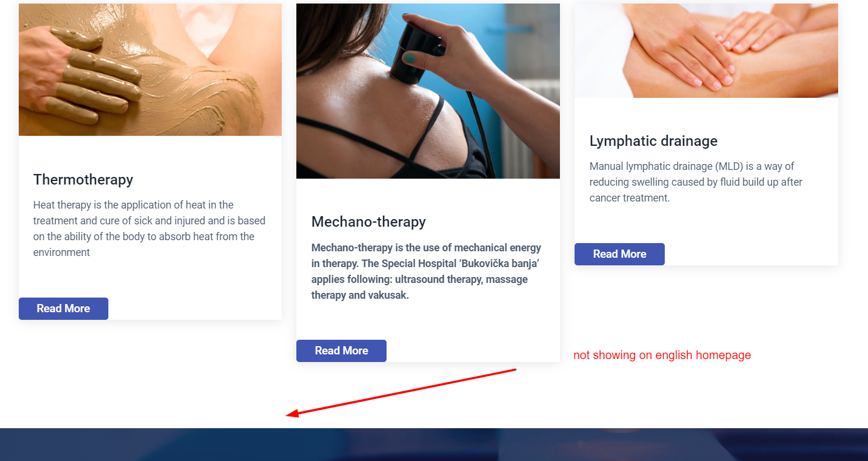Click the red 'not showing on english homepage' note
Image resolution: width=868 pixels, height=461 pixels.
coord(662,355)
